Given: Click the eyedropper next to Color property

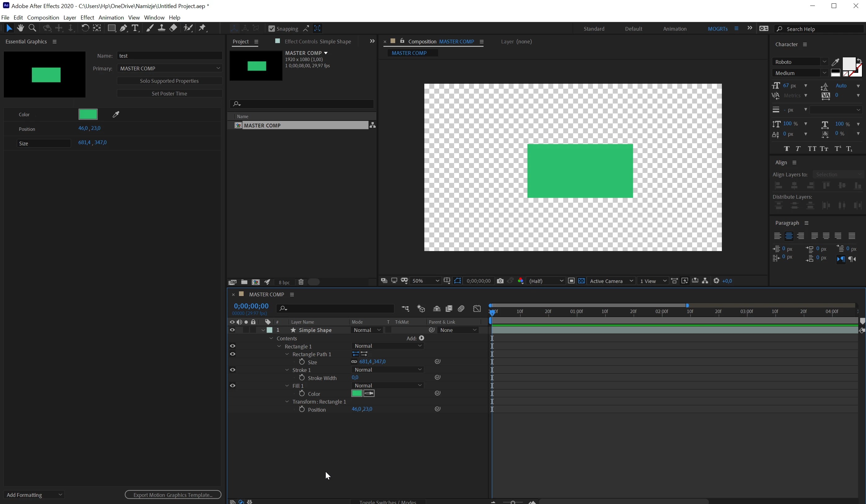Looking at the screenshot, I should (x=116, y=114).
